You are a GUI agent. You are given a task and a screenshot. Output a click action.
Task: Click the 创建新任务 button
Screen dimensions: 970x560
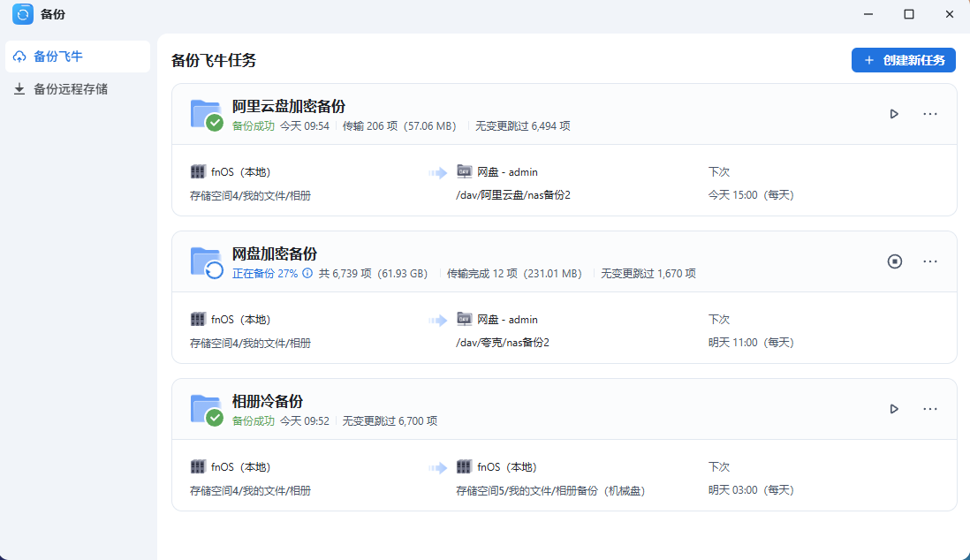(x=903, y=60)
